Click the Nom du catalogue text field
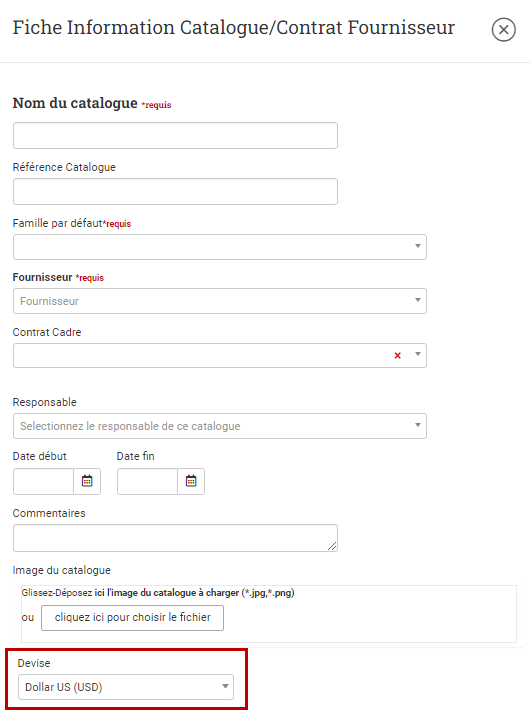 click(x=175, y=135)
